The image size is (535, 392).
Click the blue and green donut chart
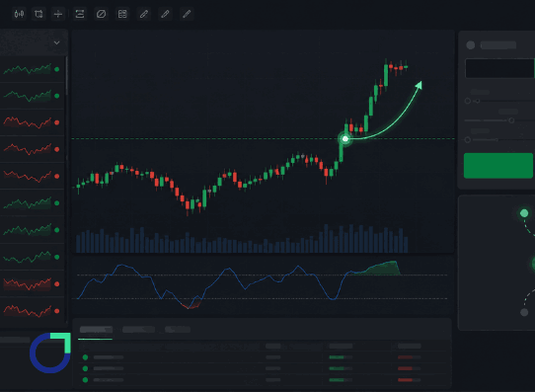tap(50, 353)
